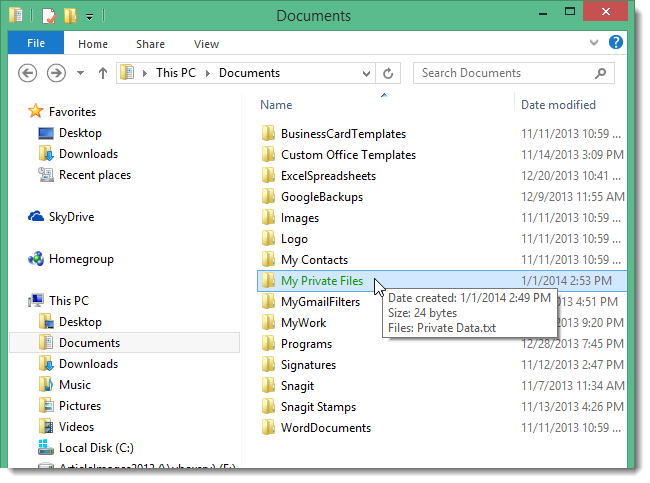
Task: Click the Programs folder icon
Action: click(268, 344)
